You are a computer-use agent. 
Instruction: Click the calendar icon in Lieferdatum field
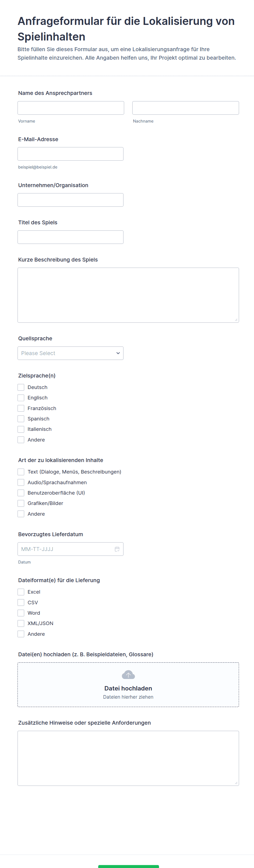click(x=117, y=549)
